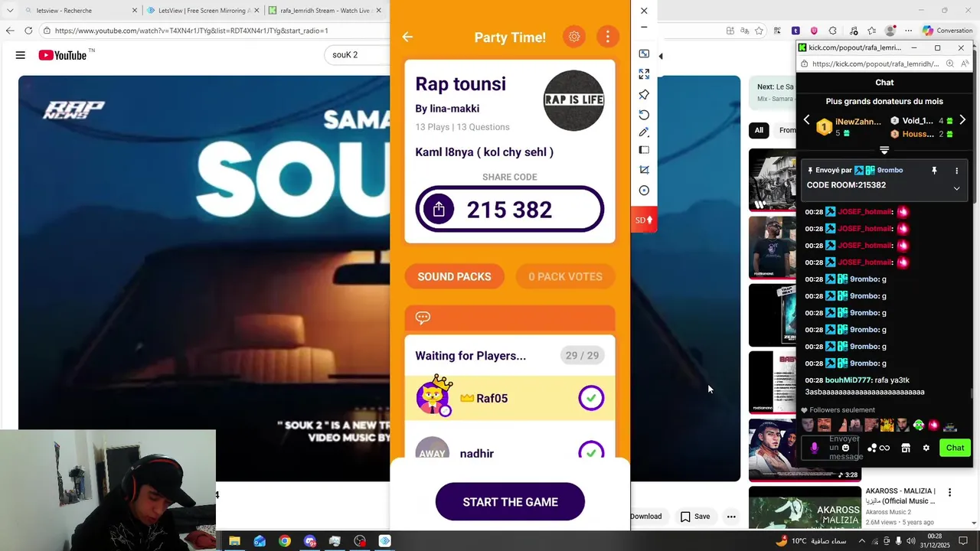Open browser extensions puzzle icon
The height and width of the screenshot is (551, 980).
833,31
